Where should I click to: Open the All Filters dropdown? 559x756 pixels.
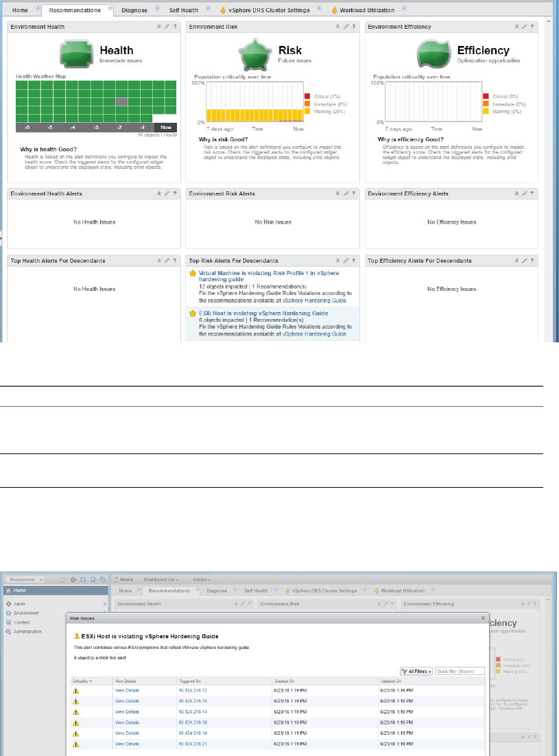tap(416, 671)
